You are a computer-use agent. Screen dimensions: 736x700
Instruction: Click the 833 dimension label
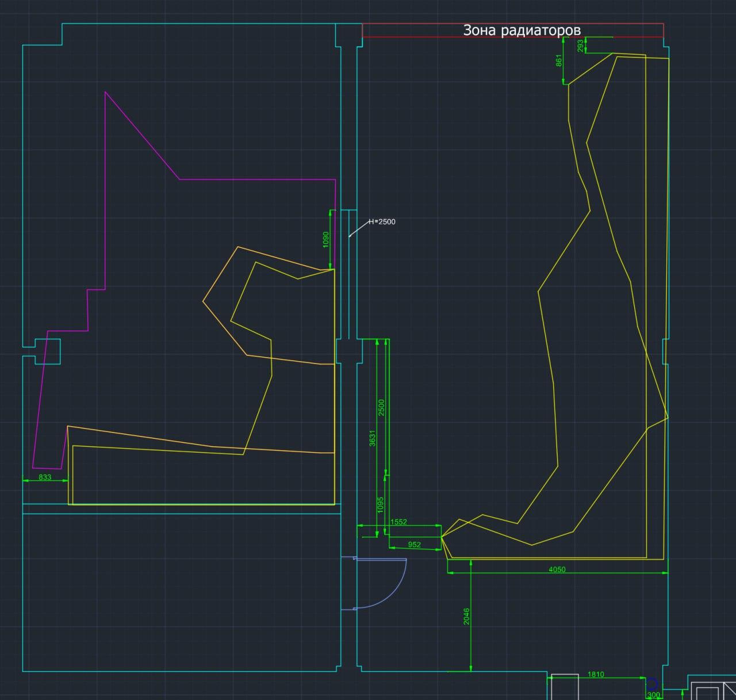[45, 477]
